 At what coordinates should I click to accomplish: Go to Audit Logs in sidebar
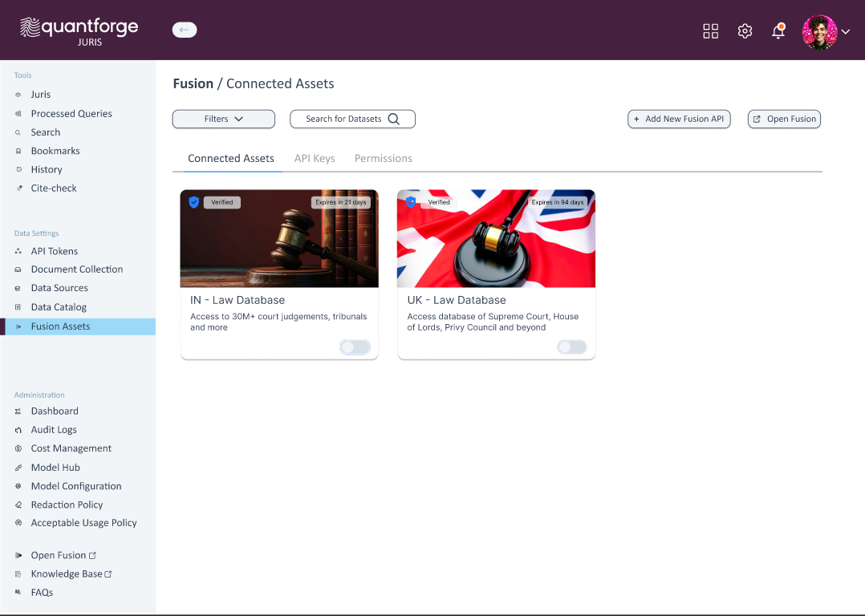[x=54, y=430]
